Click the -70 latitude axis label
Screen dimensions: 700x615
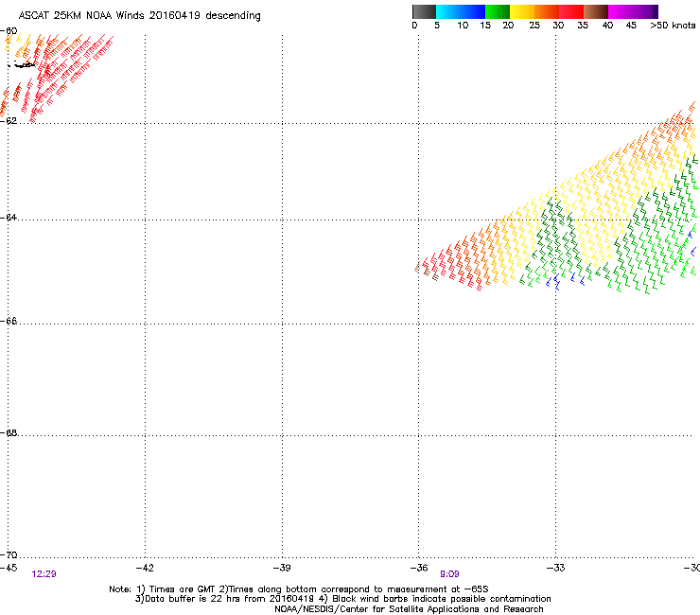9,555
